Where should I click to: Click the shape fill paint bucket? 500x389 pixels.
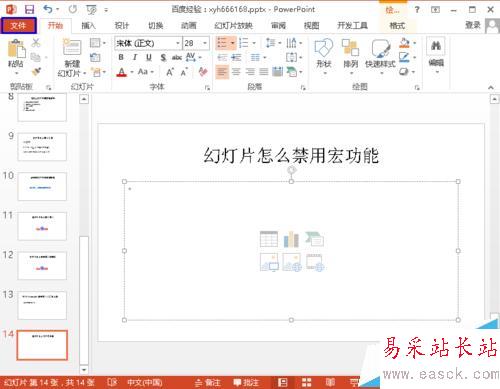tap(404, 43)
